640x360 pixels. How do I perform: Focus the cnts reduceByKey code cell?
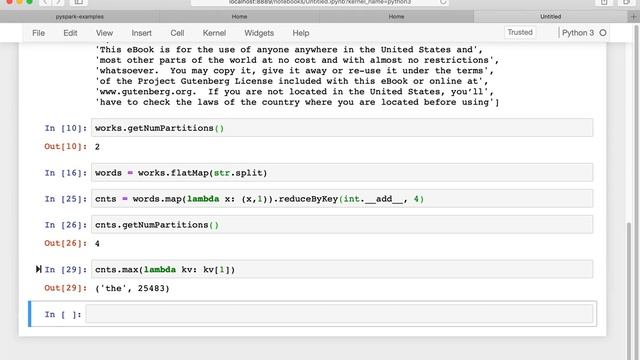(x=342, y=199)
